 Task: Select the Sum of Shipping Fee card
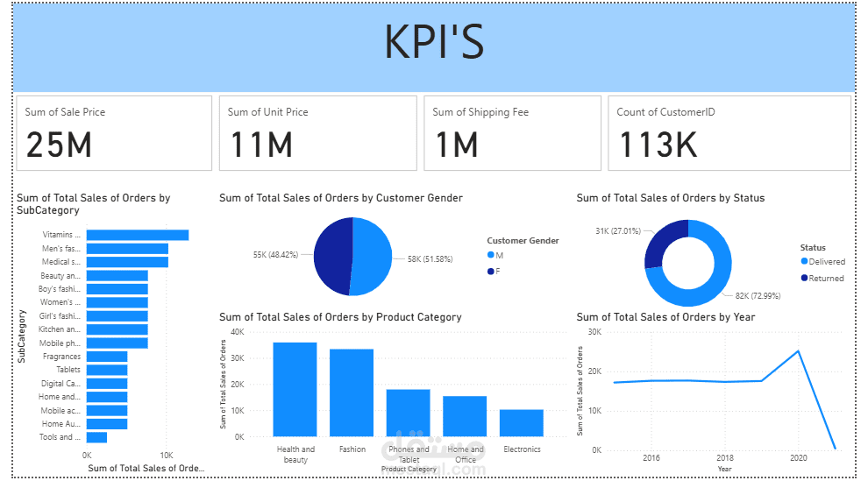[x=512, y=133]
